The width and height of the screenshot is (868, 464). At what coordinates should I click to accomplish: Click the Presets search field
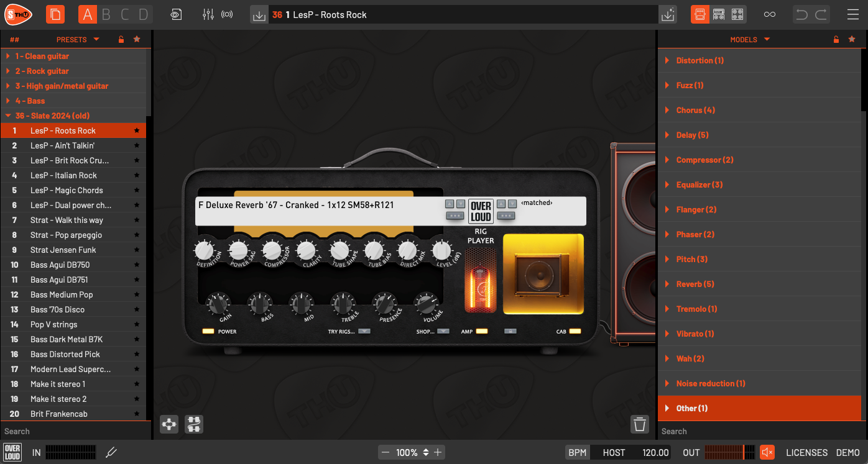75,431
